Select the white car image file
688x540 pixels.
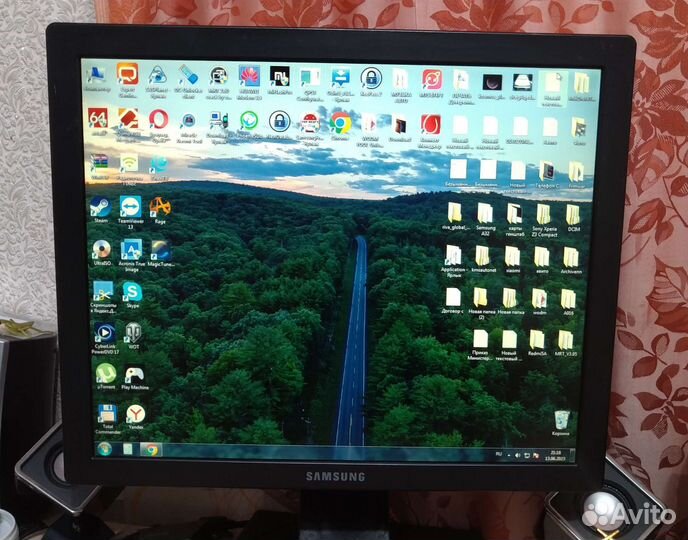coord(523,86)
